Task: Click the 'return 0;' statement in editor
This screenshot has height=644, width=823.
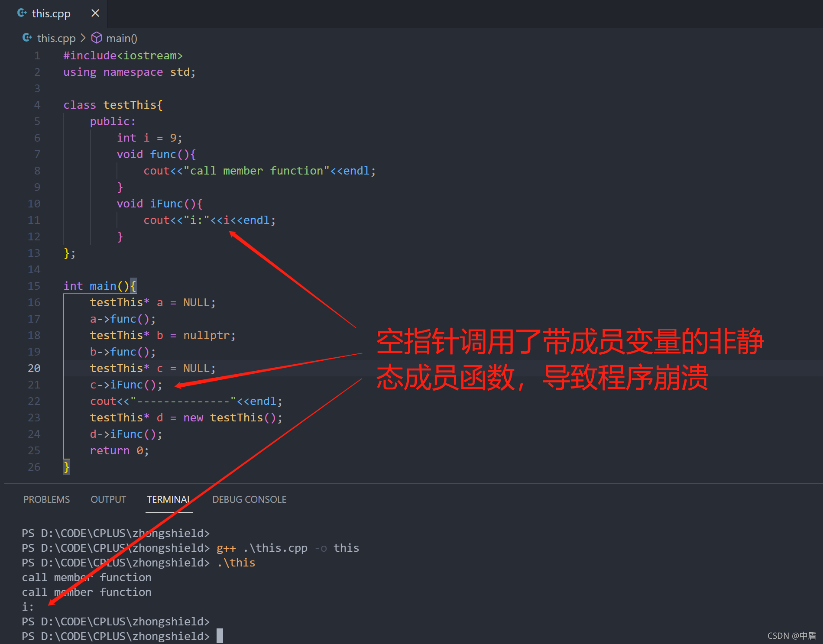Action: [119, 450]
